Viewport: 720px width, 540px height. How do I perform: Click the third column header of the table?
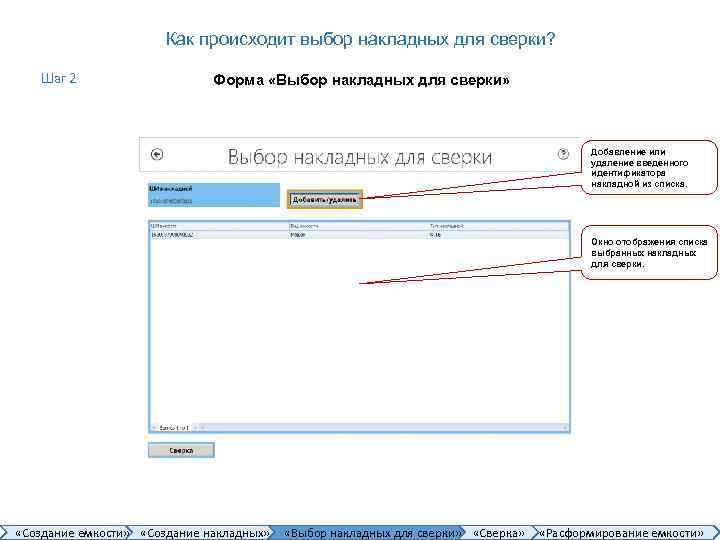(498, 226)
